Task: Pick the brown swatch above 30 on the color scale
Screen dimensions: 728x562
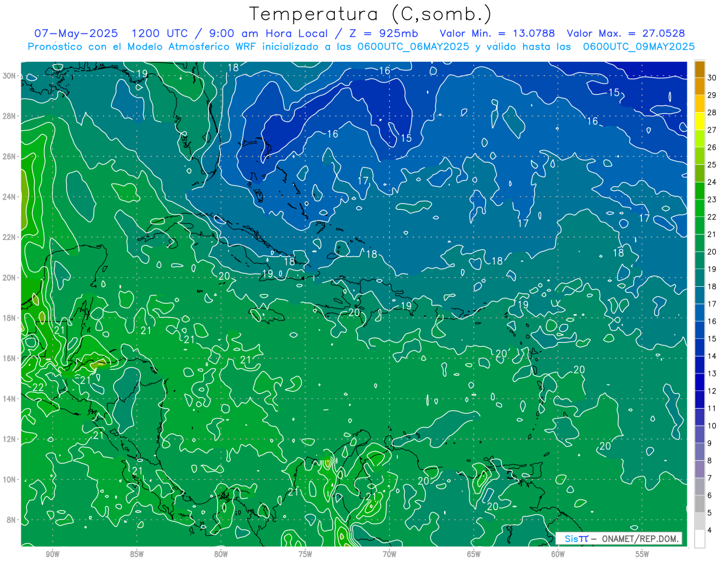Action: click(699, 69)
